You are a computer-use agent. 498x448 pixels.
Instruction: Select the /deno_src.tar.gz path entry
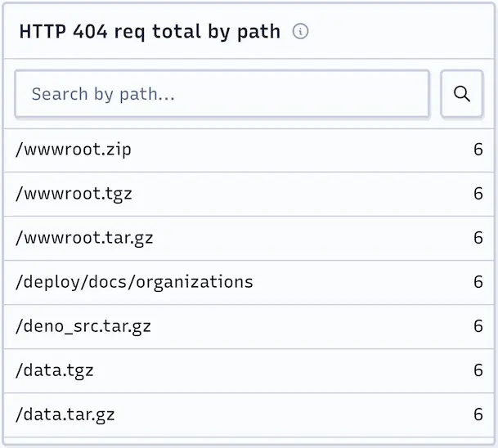(x=83, y=326)
